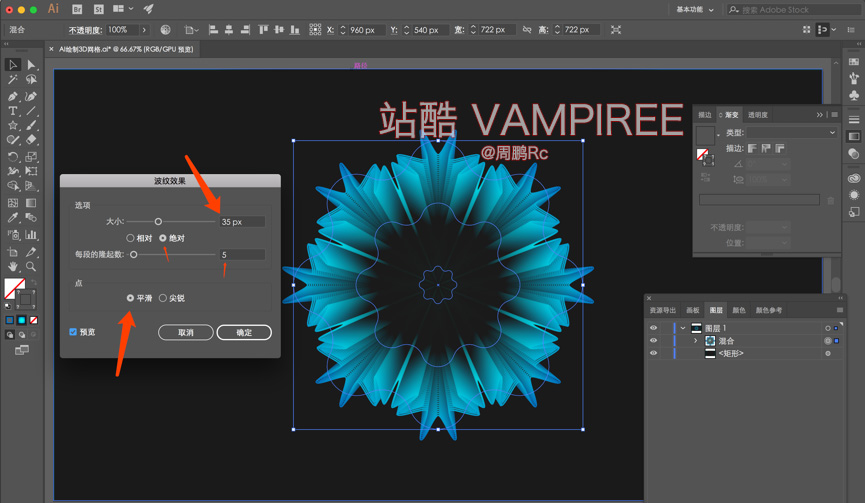Delete gradient stop with trash icon
This screenshot has height=503, width=865.
pyautogui.click(x=831, y=200)
